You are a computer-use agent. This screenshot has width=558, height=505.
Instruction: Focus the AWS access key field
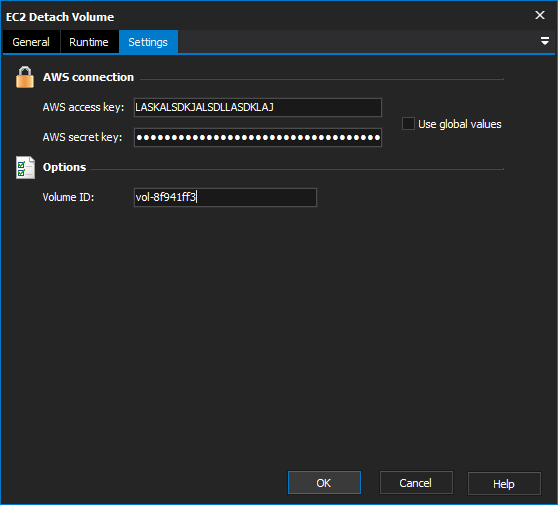click(258, 107)
